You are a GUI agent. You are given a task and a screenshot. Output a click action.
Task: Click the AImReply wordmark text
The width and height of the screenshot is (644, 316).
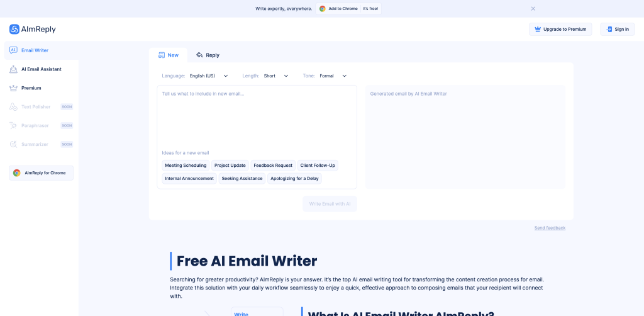pyautogui.click(x=38, y=29)
